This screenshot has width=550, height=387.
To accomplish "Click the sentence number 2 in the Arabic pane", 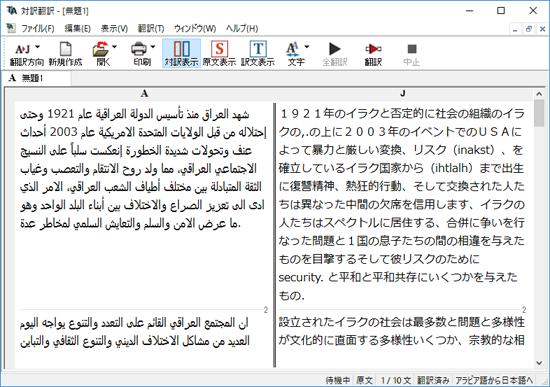I will pyautogui.click(x=266, y=310).
